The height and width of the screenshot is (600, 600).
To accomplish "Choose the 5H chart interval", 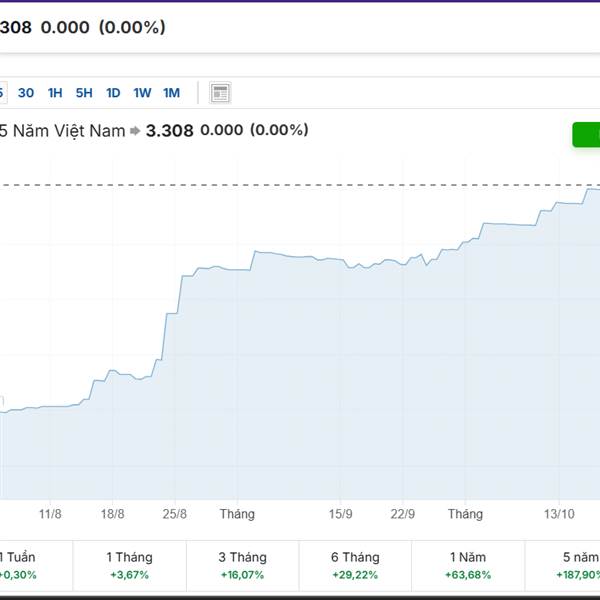I will click(84, 93).
